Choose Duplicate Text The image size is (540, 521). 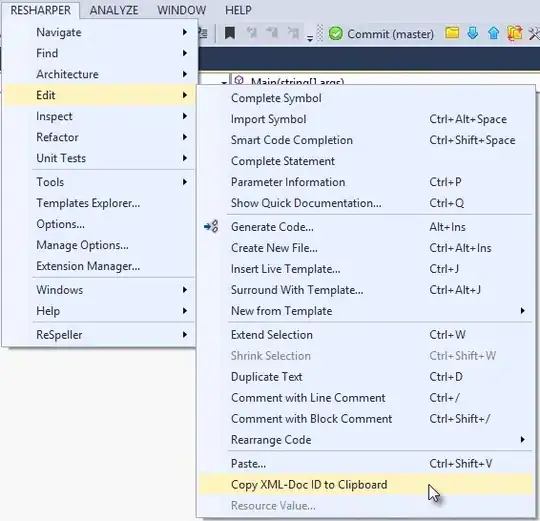click(x=366, y=377)
